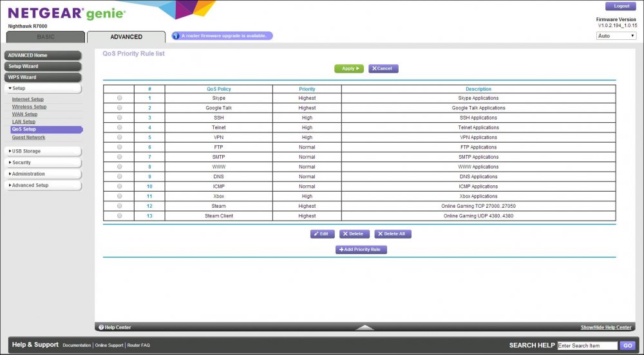The height and width of the screenshot is (355, 644).
Task: Click the green Apply button
Action: [348, 68]
